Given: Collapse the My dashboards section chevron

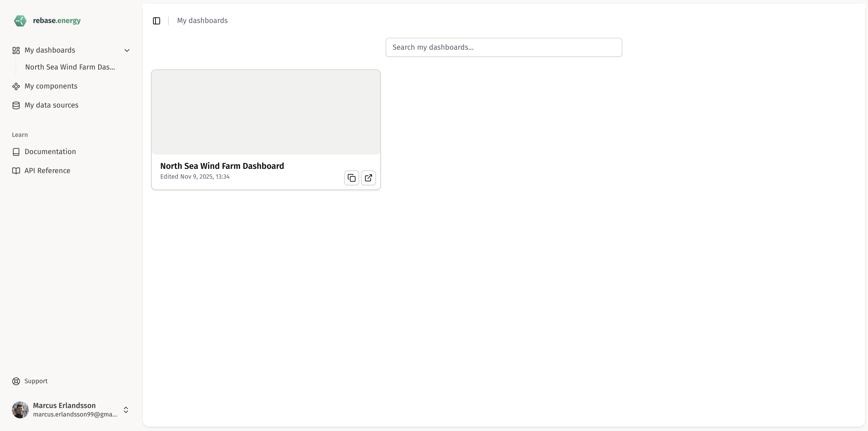Looking at the screenshot, I should (x=127, y=50).
